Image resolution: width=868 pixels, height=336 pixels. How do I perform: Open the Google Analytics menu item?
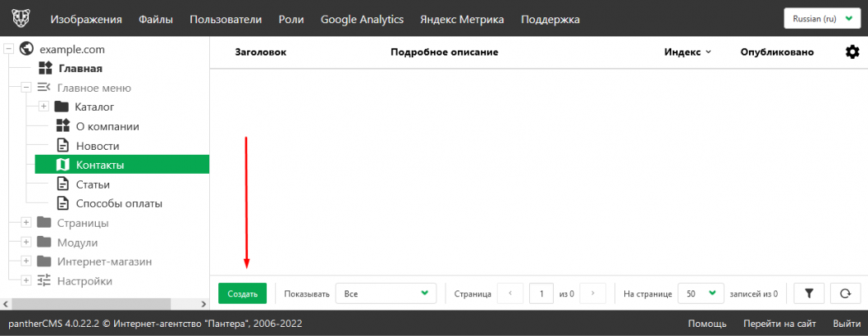tap(361, 19)
